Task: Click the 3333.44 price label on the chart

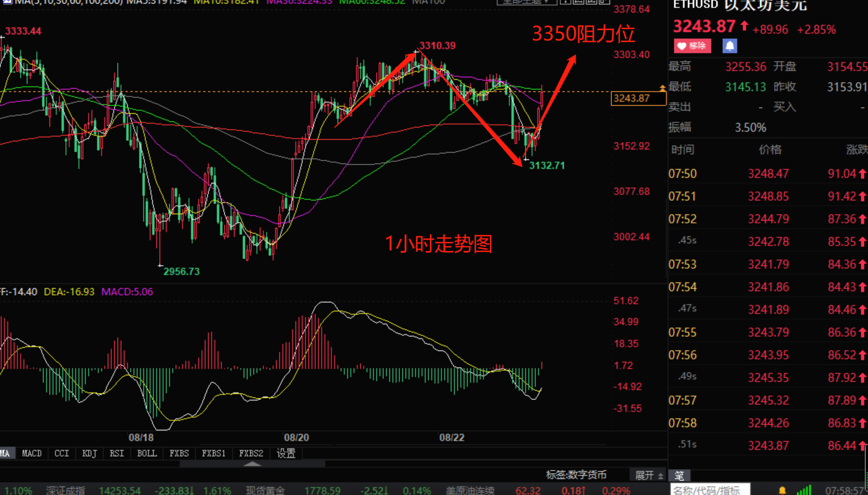Action: click(x=23, y=31)
